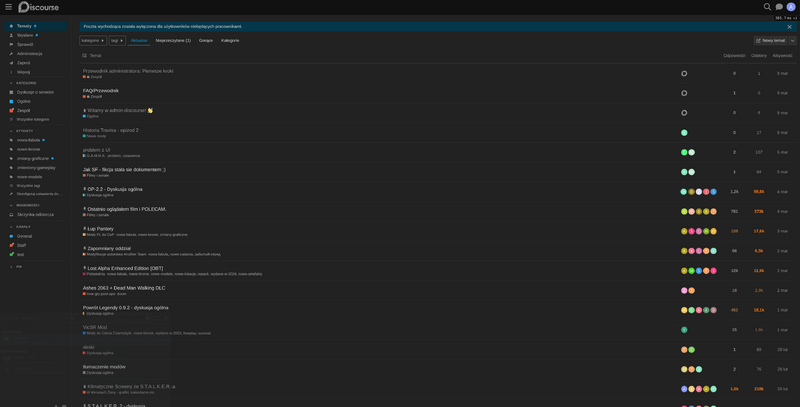800x407 pixels.
Task: Open the user avatar menu
Action: click(791, 7)
